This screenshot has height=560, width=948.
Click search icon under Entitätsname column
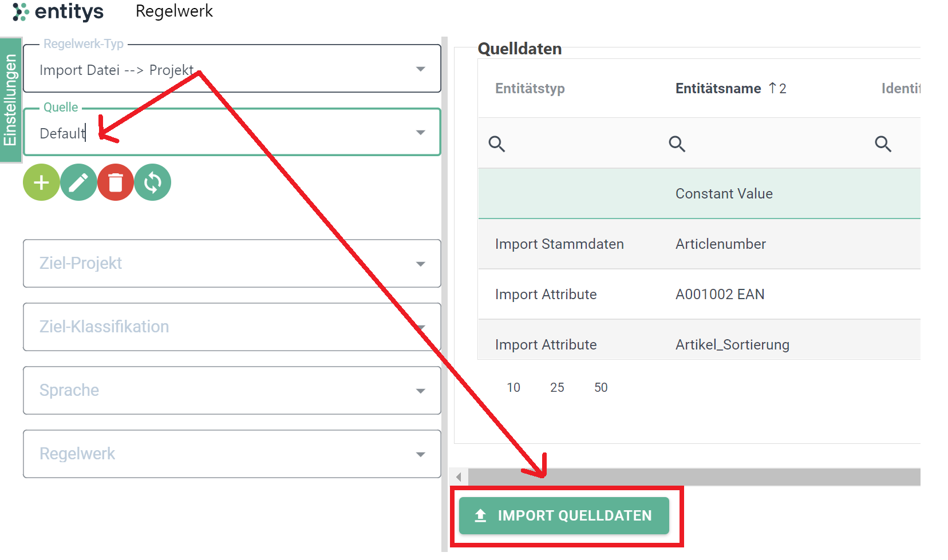tap(677, 144)
